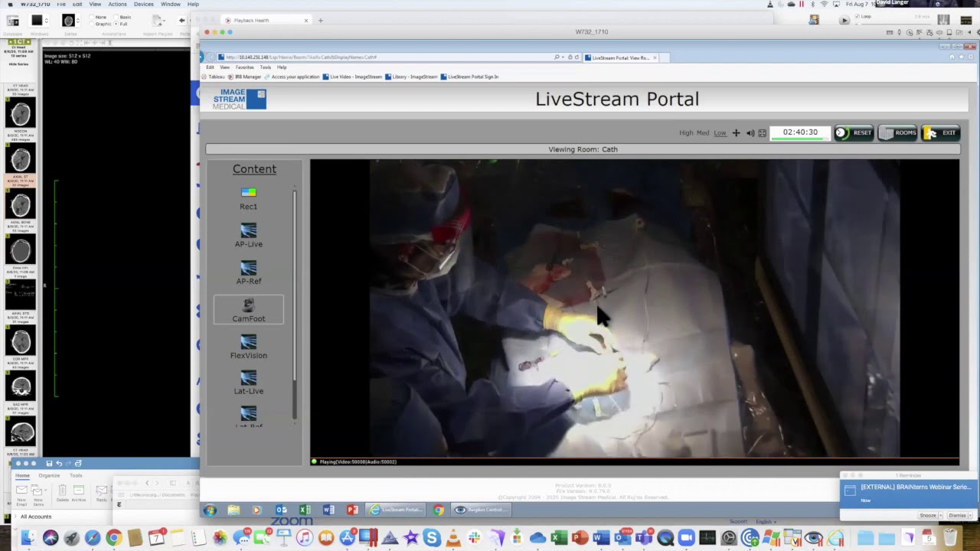Select Basic annotation radio button
Image resolution: width=980 pixels, height=551 pixels.
[x=116, y=17]
